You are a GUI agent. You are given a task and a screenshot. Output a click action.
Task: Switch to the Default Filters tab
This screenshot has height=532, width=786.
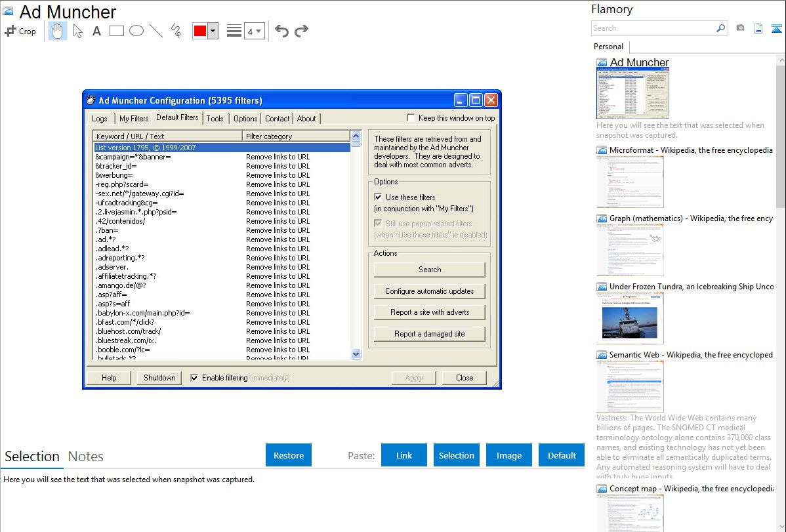(x=177, y=118)
